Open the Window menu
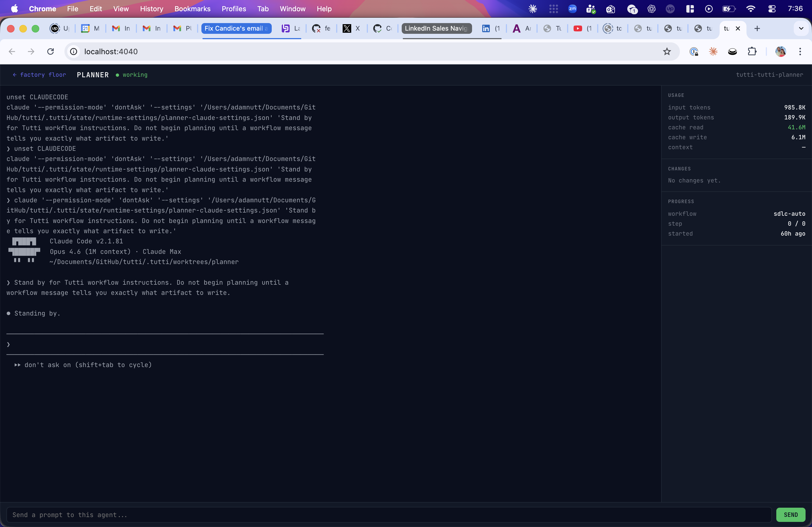Viewport: 812px width, 527px height. click(292, 9)
